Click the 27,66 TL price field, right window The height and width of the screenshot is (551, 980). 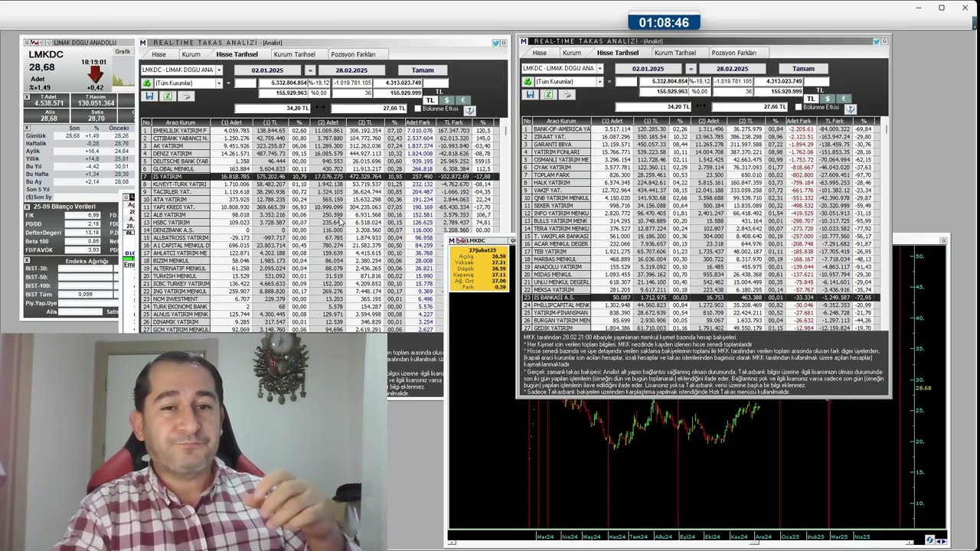751,107
